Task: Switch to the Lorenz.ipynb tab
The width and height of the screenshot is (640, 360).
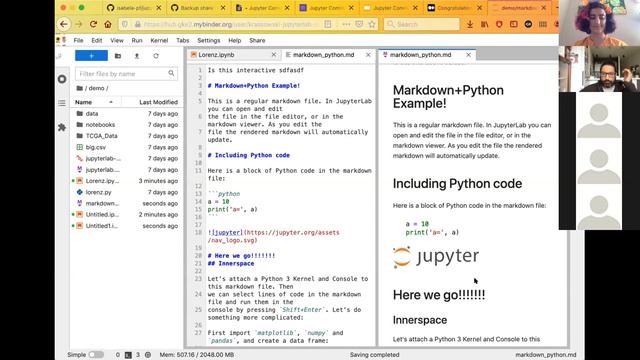Action: click(x=233, y=55)
